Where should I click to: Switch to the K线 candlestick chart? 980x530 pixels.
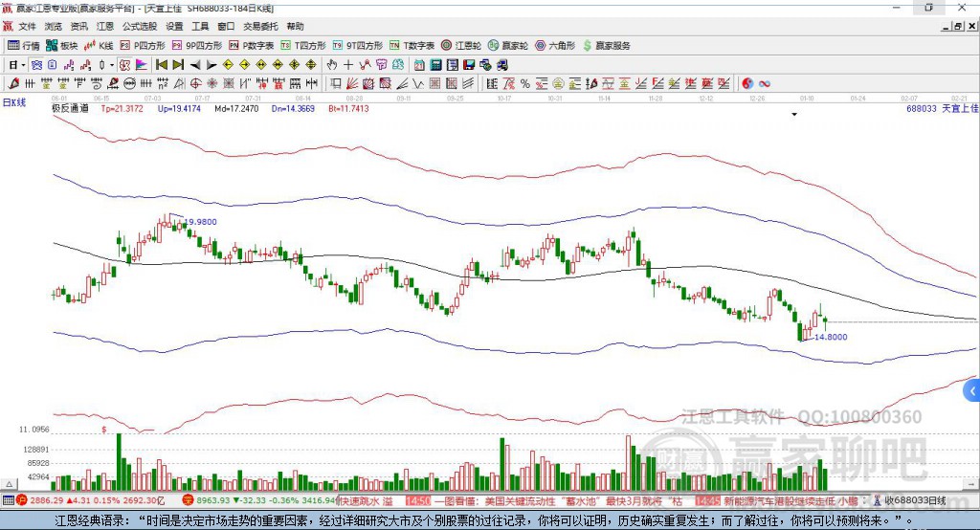point(99,46)
